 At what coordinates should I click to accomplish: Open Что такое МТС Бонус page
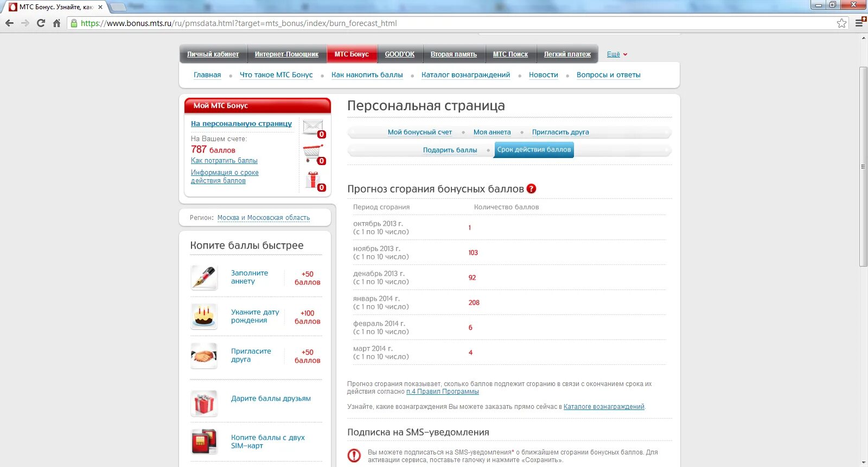click(276, 75)
